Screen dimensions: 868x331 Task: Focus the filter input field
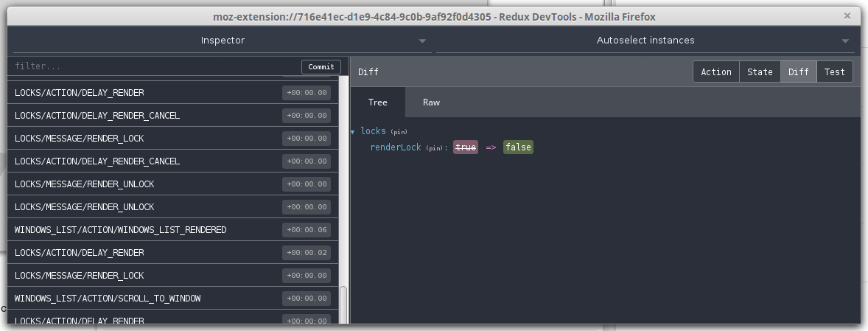click(155, 66)
